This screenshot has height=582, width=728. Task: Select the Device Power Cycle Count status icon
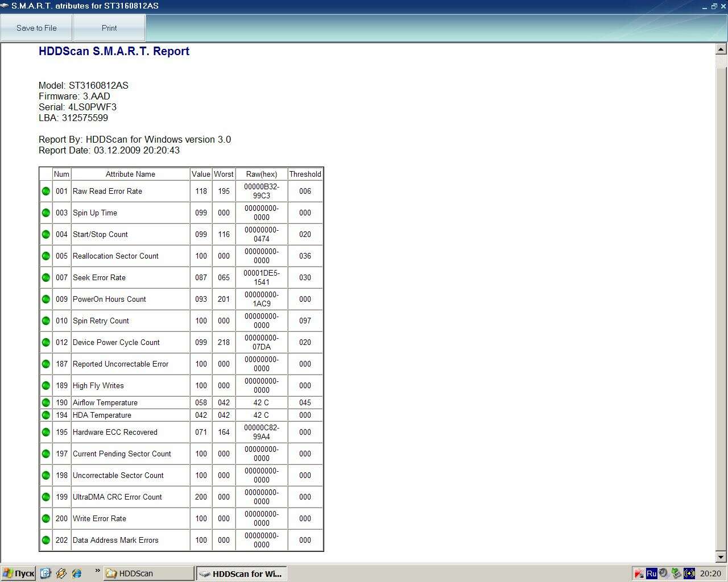pos(46,342)
